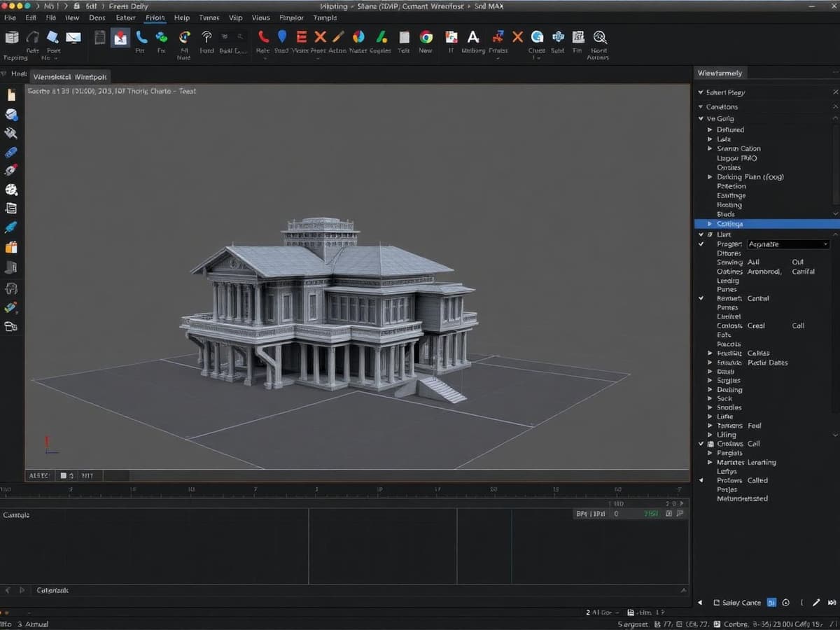The height and width of the screenshot is (630, 840).
Task: Click the blue pin icon labeled Snad
Action: (x=282, y=37)
